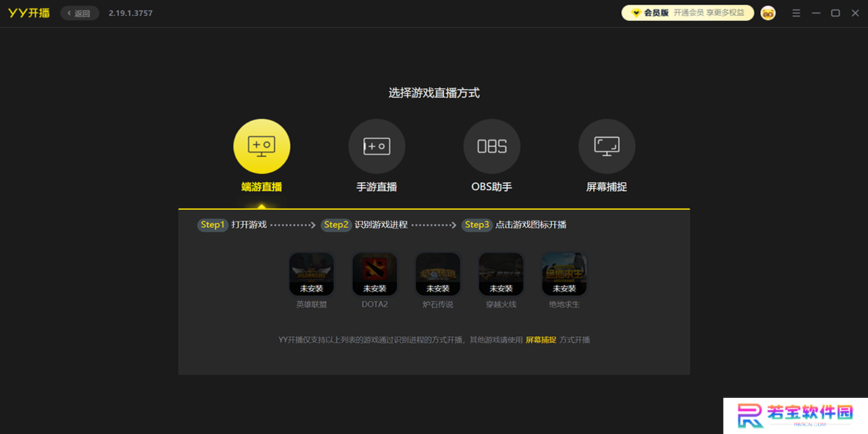Click the 炉石传说 game thumbnail
The width and height of the screenshot is (868, 434).
coord(438,274)
